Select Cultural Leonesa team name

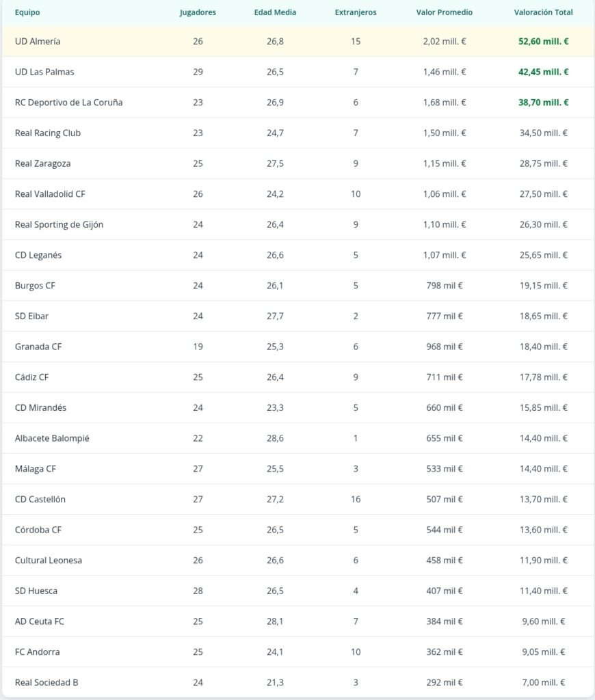[49, 561]
